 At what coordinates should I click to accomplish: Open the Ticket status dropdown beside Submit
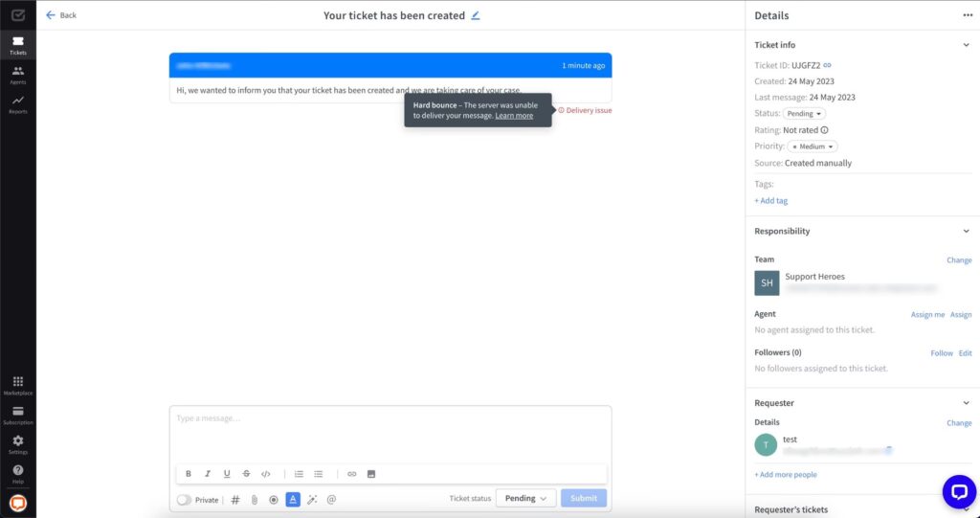525,498
